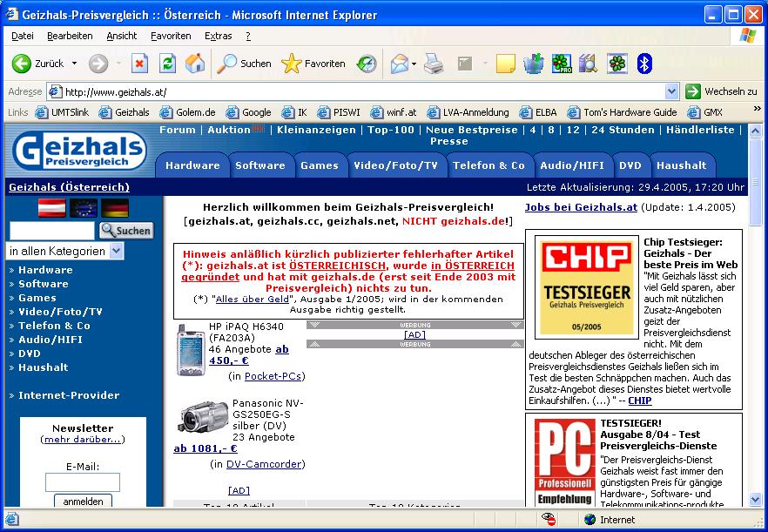The width and height of the screenshot is (768, 532).
Task: Click the page scrollbar down arrow
Action: [755, 499]
